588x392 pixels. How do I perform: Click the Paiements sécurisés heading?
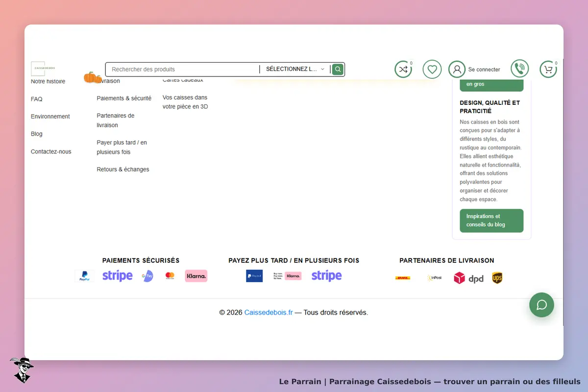pos(141,261)
